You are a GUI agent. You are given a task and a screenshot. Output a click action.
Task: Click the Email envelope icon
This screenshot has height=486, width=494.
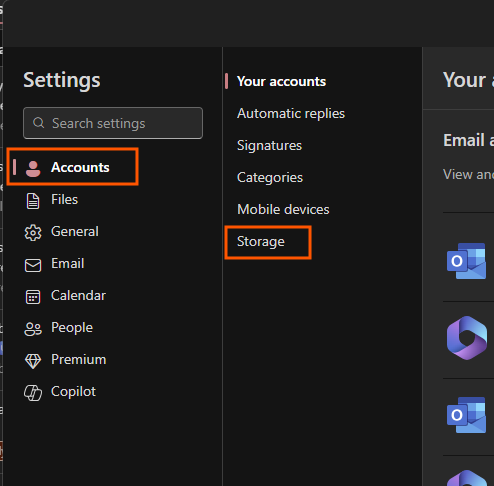click(x=33, y=265)
